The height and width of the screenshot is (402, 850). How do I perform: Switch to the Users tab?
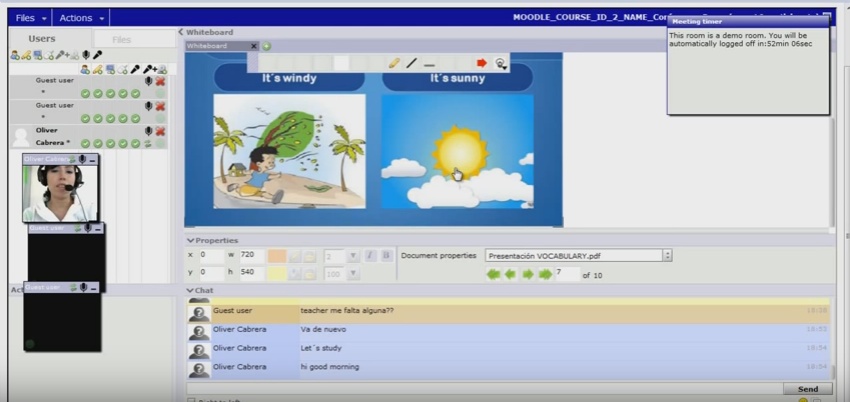click(x=42, y=39)
